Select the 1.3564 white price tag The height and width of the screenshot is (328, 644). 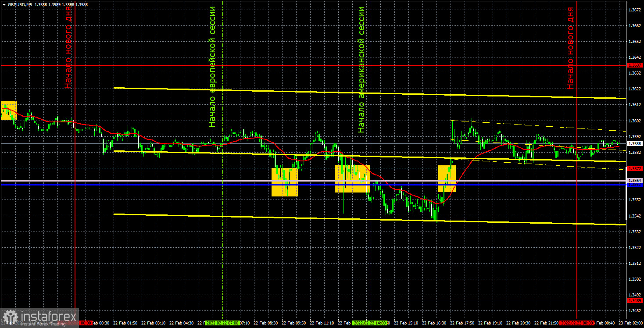click(x=635, y=180)
